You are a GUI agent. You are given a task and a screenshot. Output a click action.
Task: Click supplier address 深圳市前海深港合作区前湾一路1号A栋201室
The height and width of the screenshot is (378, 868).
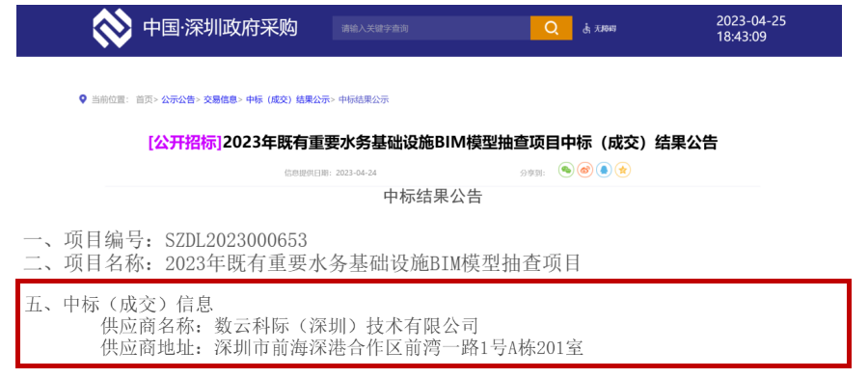tap(398, 347)
